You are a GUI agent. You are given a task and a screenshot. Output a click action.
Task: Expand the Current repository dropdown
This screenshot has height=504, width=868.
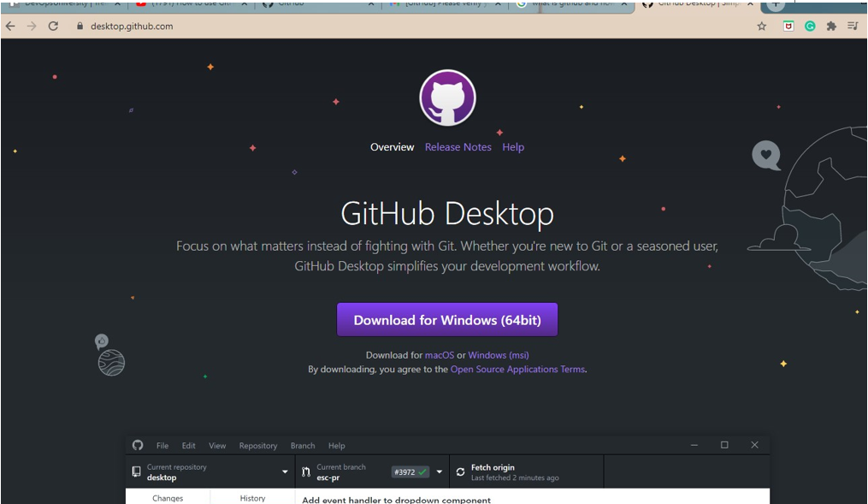[285, 472]
